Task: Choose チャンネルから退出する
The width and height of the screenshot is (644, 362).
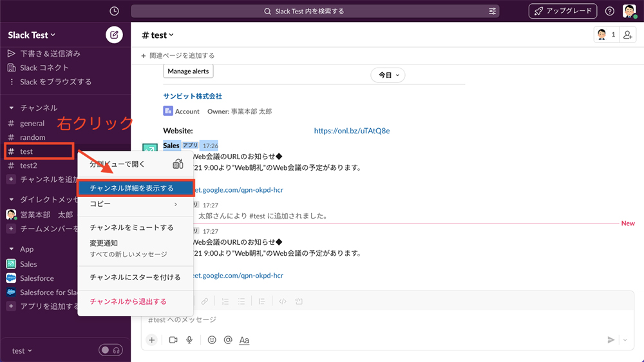Action: click(135, 301)
